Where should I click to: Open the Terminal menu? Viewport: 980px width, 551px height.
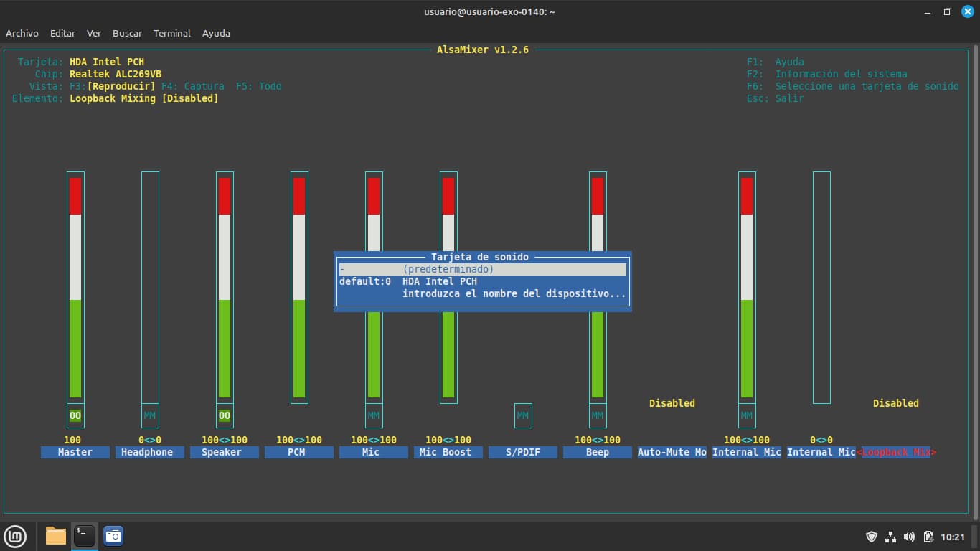[x=172, y=33]
